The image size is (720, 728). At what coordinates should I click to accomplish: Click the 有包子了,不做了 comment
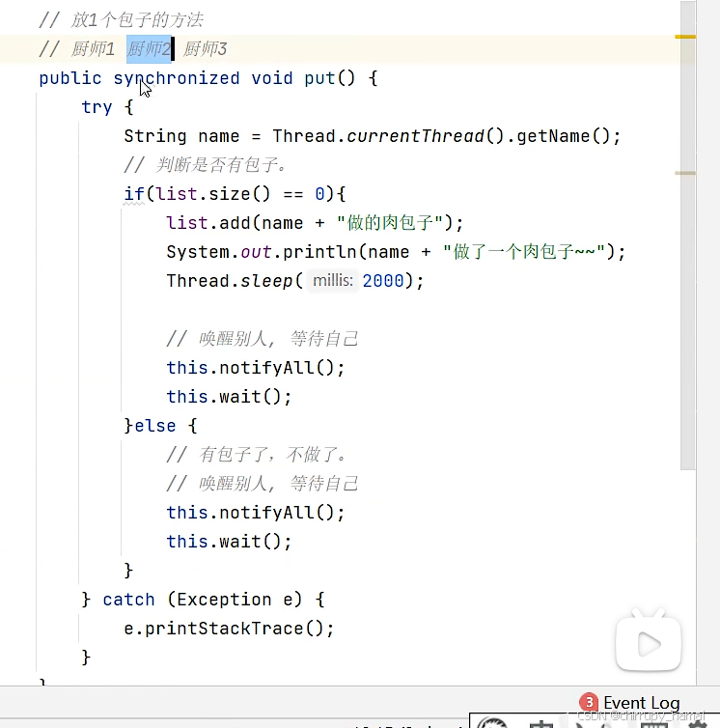[257, 455]
